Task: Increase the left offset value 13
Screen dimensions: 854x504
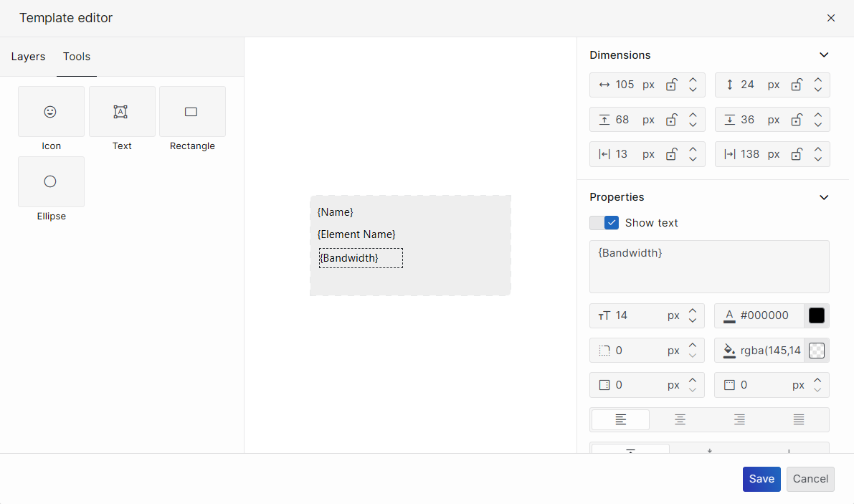Action: (693, 150)
